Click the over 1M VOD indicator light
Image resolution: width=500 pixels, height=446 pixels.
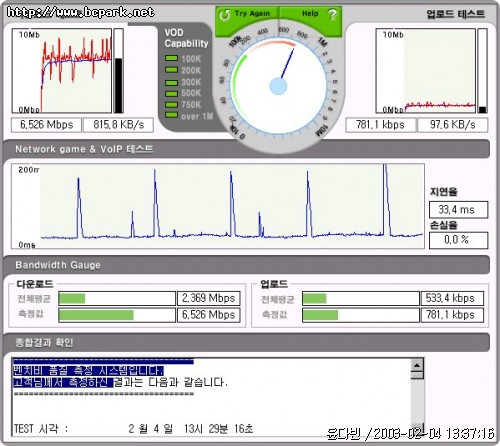point(171,115)
